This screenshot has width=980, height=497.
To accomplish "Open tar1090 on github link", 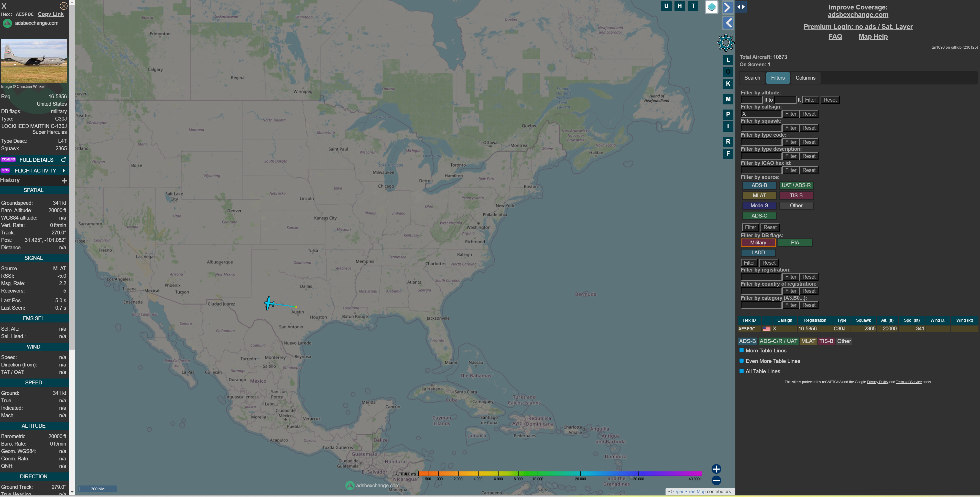I will 954,47.
